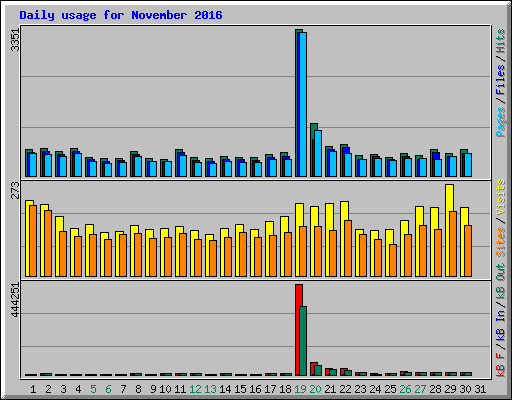Click day 26 label on the x-axis
512x400 pixels.
click(x=405, y=389)
